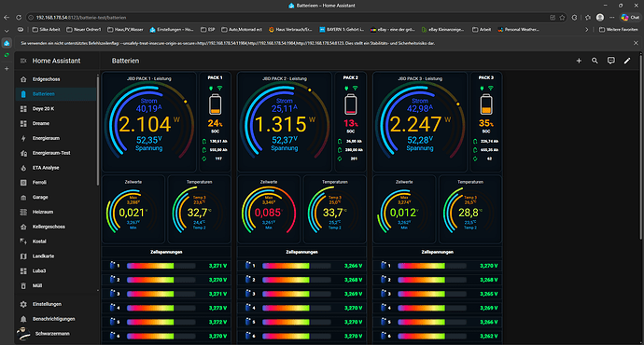Screen dimensions: 644x345
Task: Click the plus icon in dashboard header
Action: coord(579,61)
